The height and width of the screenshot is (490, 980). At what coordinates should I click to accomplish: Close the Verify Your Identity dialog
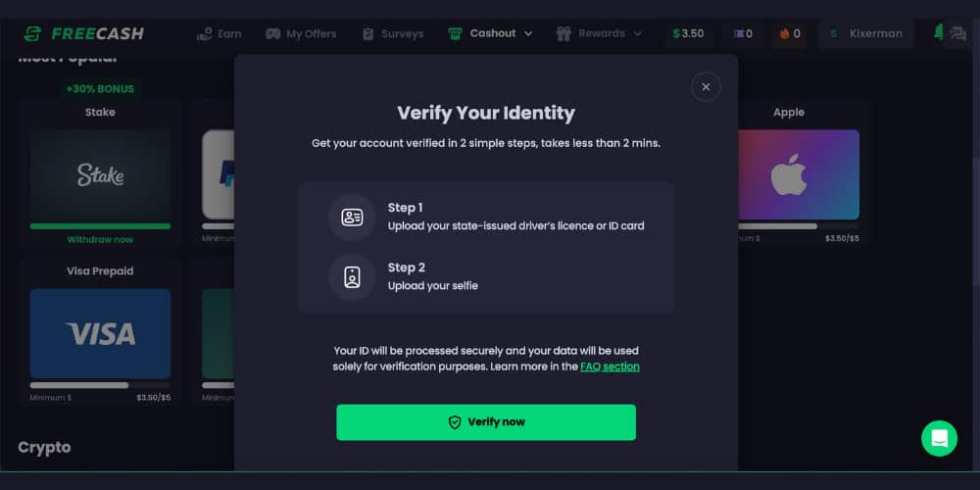click(706, 86)
